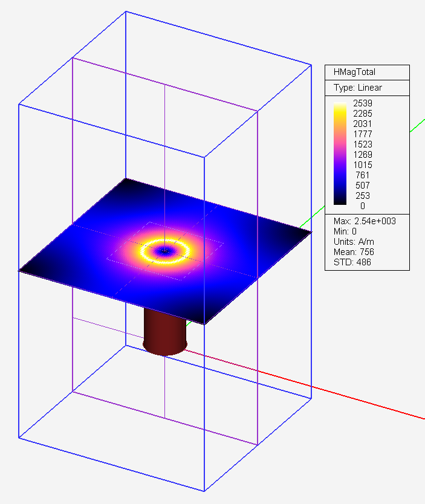Click the HMagTotal legend title

(354, 72)
